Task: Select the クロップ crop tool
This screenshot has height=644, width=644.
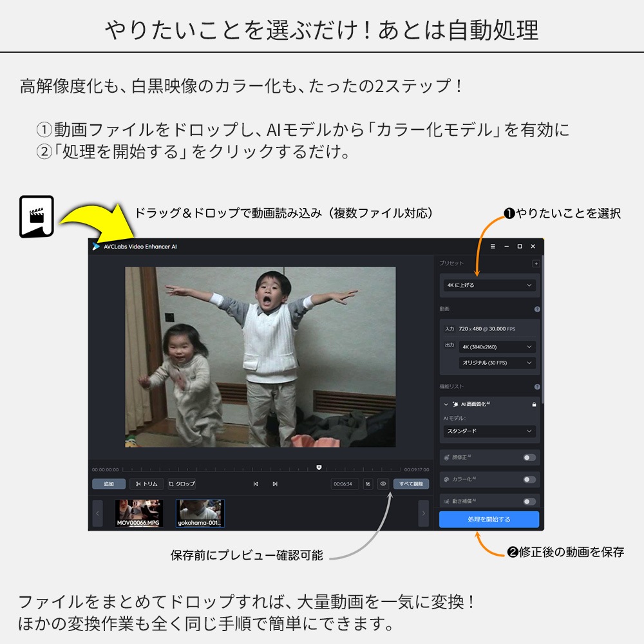Action: pyautogui.click(x=182, y=484)
